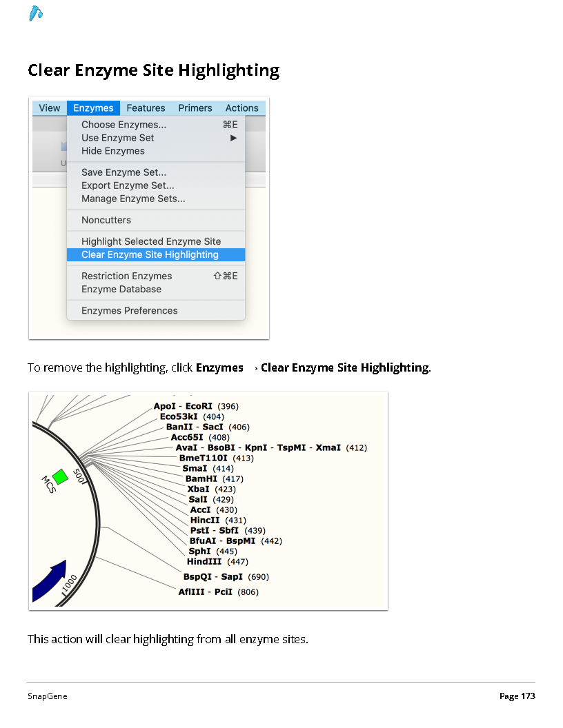
Task: Open the Primers menu
Action: point(195,108)
